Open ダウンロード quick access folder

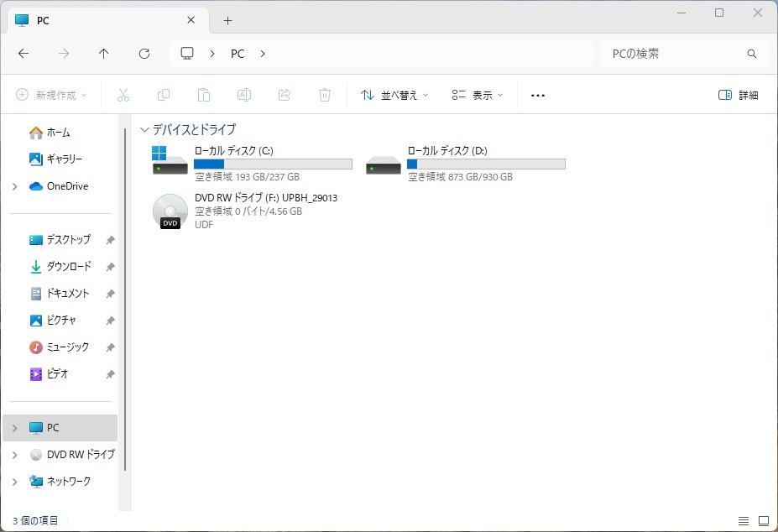pos(60,267)
